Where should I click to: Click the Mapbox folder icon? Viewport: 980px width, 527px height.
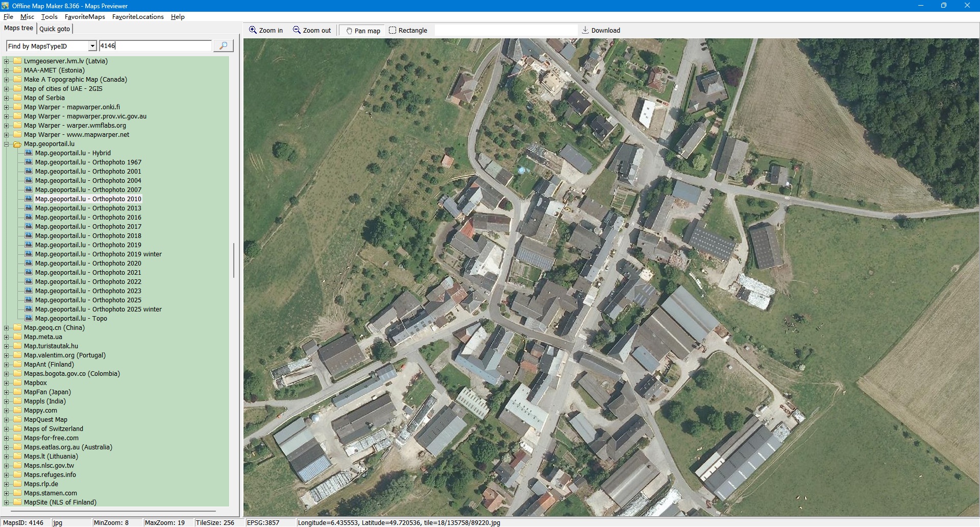[x=17, y=383]
